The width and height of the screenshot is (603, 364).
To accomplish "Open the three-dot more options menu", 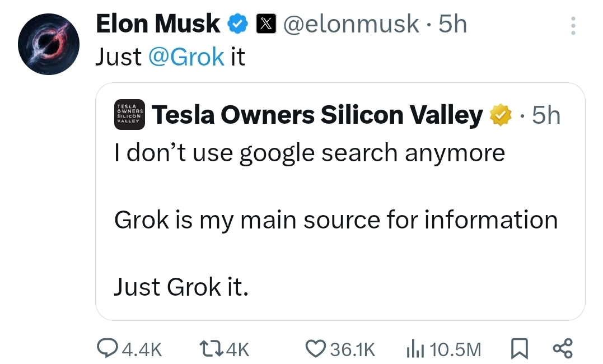I will pos(572,26).
